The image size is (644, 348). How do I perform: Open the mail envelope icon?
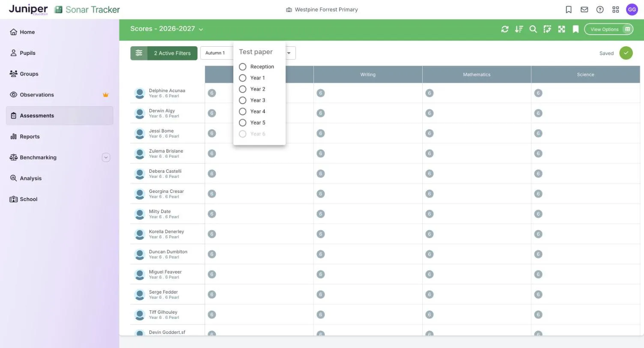pyautogui.click(x=584, y=9)
